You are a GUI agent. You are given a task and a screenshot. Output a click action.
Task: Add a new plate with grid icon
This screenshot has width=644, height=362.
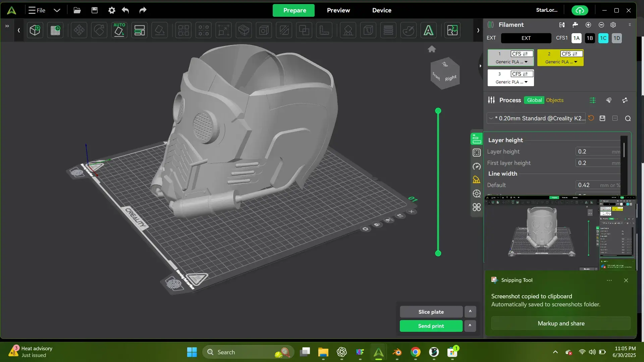coord(55,30)
